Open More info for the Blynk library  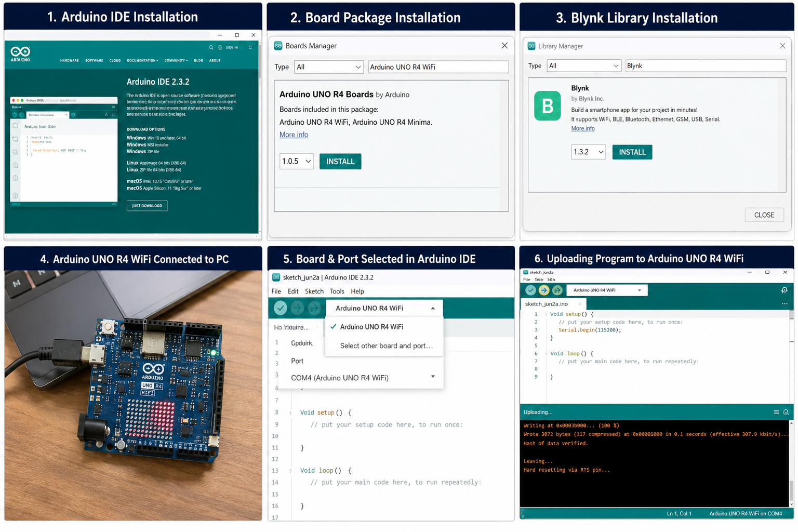pyautogui.click(x=583, y=129)
